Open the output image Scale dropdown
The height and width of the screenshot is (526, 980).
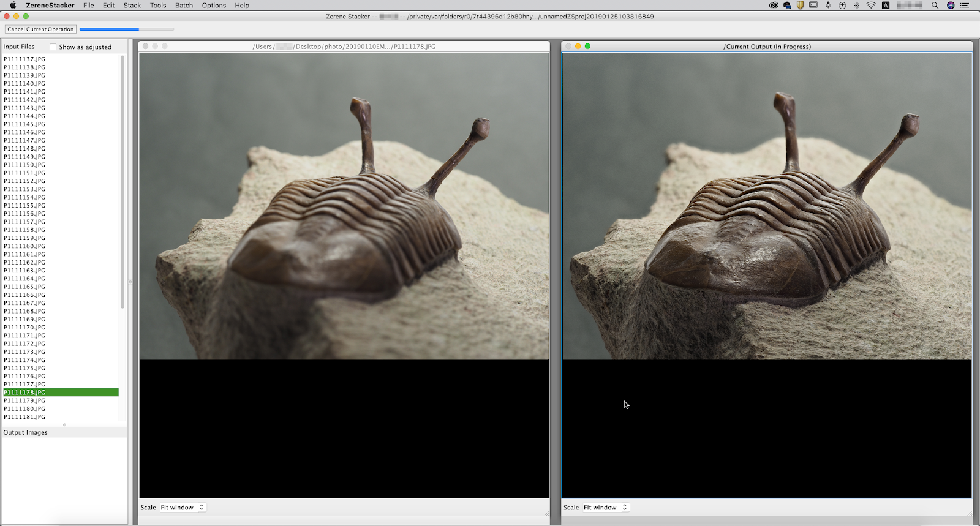pos(605,508)
